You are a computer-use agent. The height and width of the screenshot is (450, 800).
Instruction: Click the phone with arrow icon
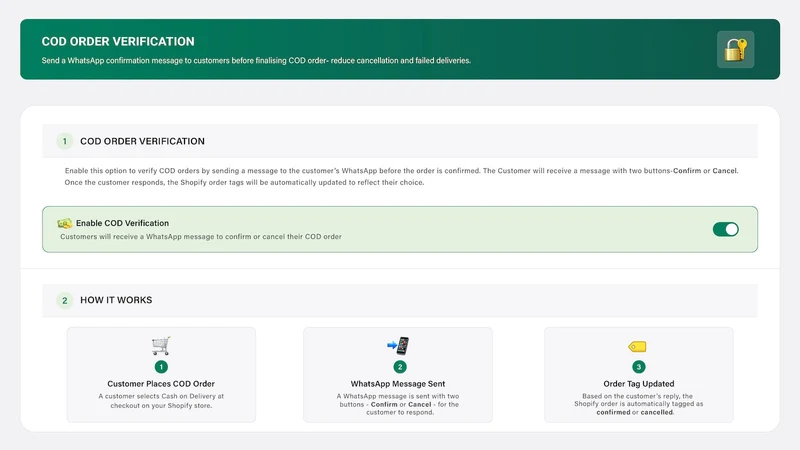pos(398,345)
